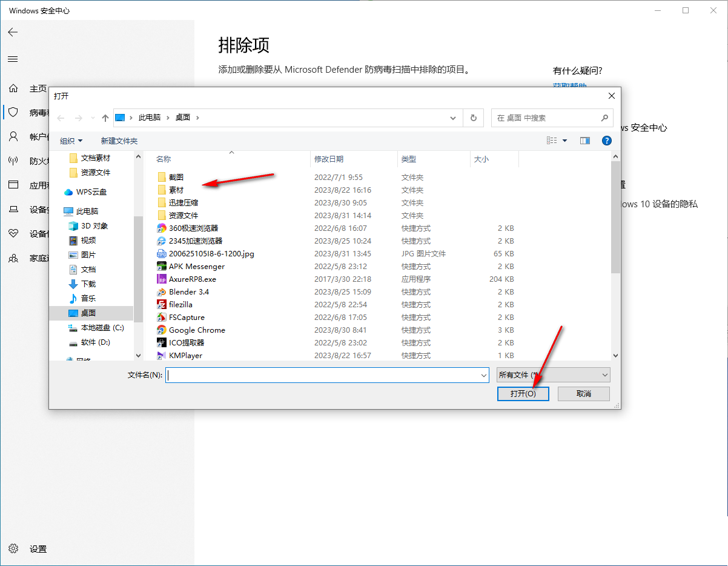Screen dimensions: 728x566
Task: Select the Google Chrome shortcut
Action: click(196, 330)
